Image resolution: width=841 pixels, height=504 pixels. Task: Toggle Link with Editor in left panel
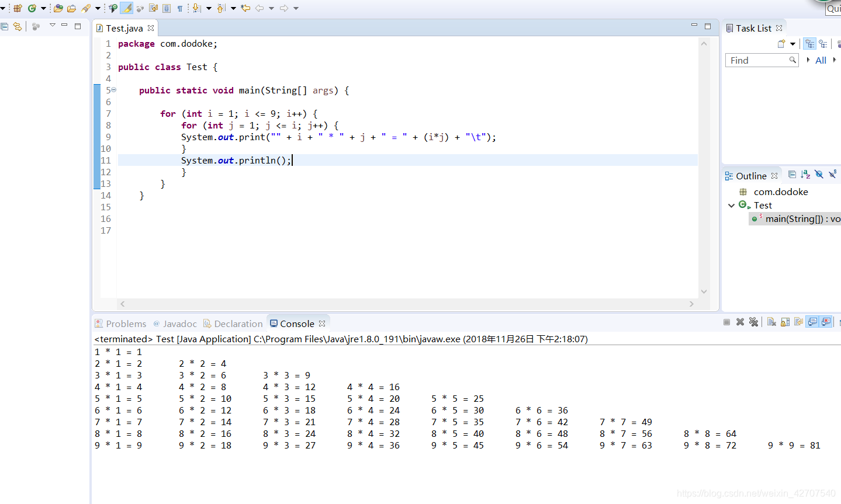click(x=18, y=26)
